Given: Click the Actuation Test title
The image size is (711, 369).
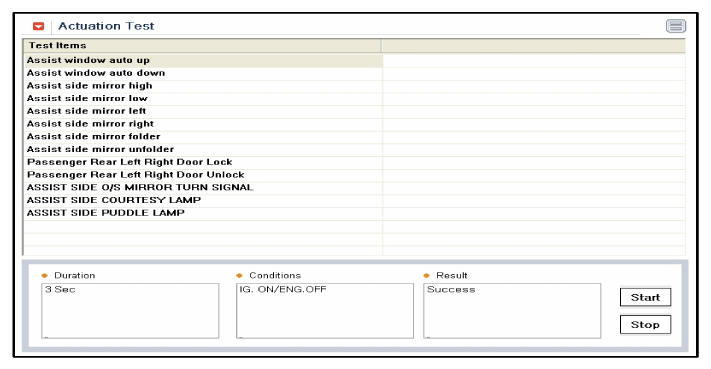Looking at the screenshot, I should click(x=106, y=26).
